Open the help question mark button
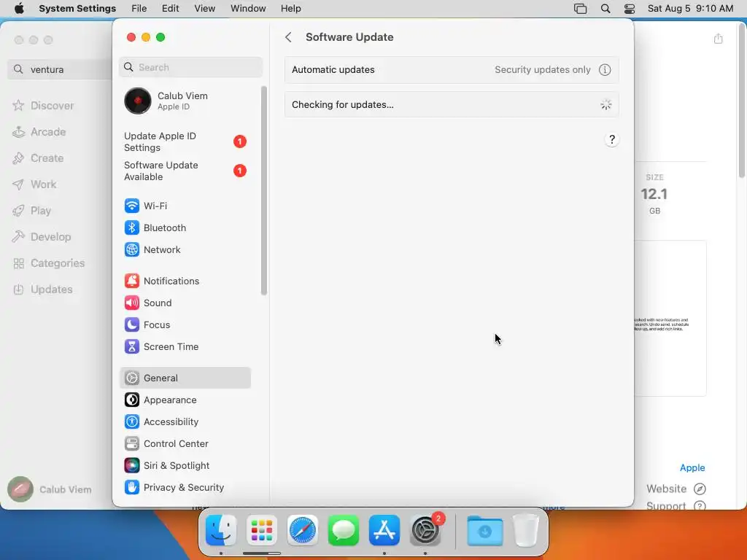 point(612,139)
